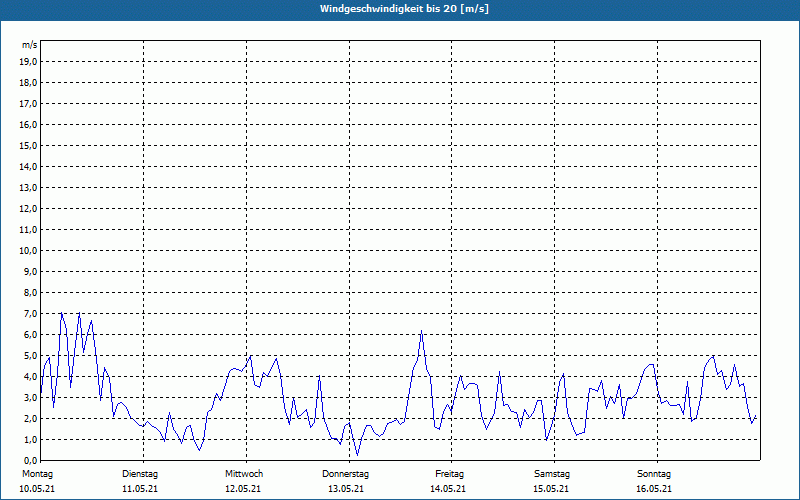Click the 5,0 axis value
This screenshot has width=800, height=500.
pyautogui.click(x=30, y=355)
